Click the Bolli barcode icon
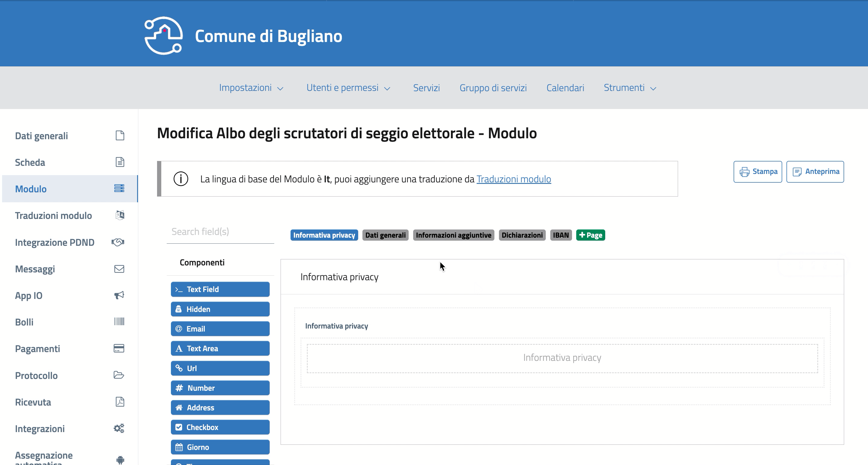This screenshot has width=868, height=465. [x=119, y=322]
